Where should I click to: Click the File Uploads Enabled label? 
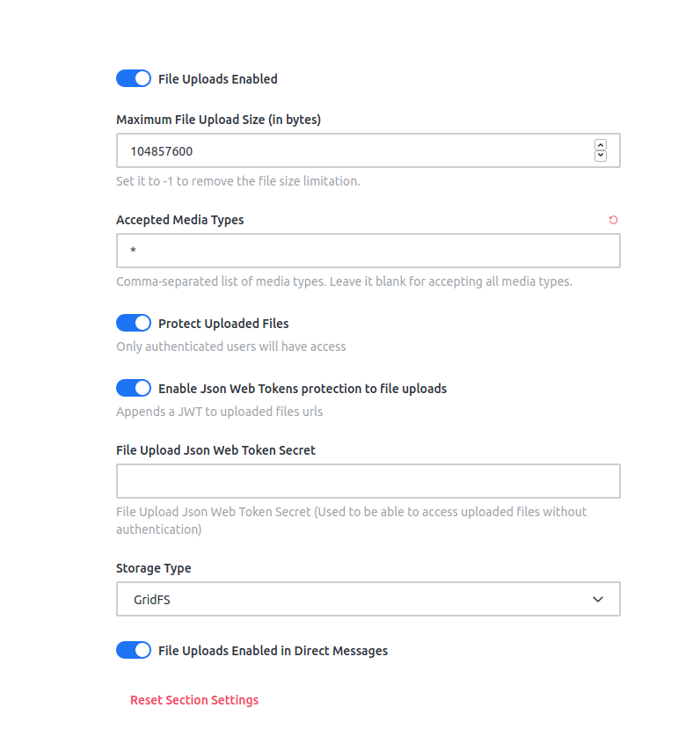pyautogui.click(x=217, y=78)
